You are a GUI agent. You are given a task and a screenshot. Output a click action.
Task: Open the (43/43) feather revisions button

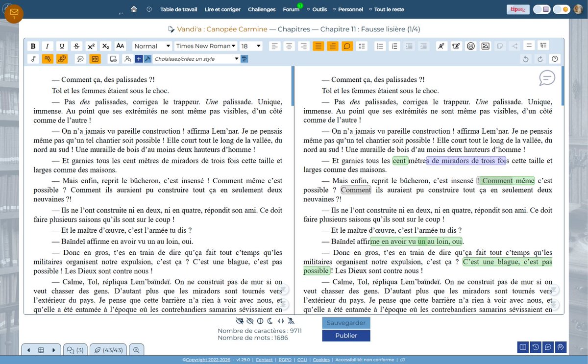click(x=108, y=350)
